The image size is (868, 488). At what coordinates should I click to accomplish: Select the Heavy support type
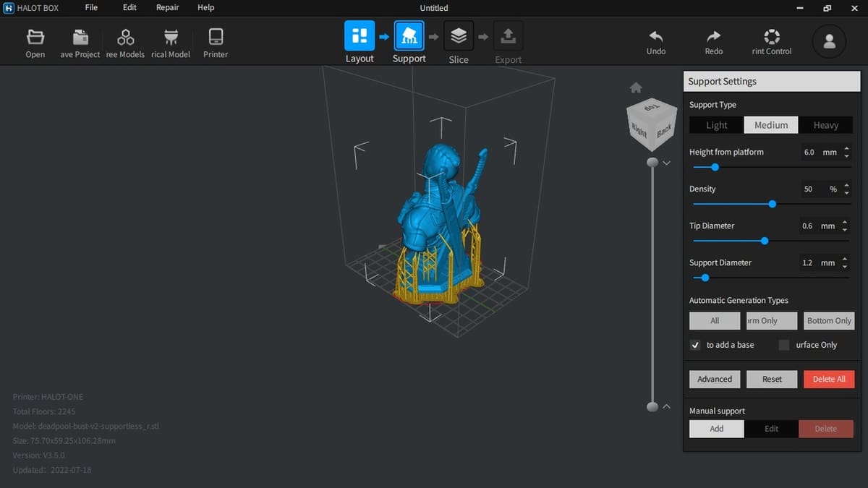[x=825, y=125]
